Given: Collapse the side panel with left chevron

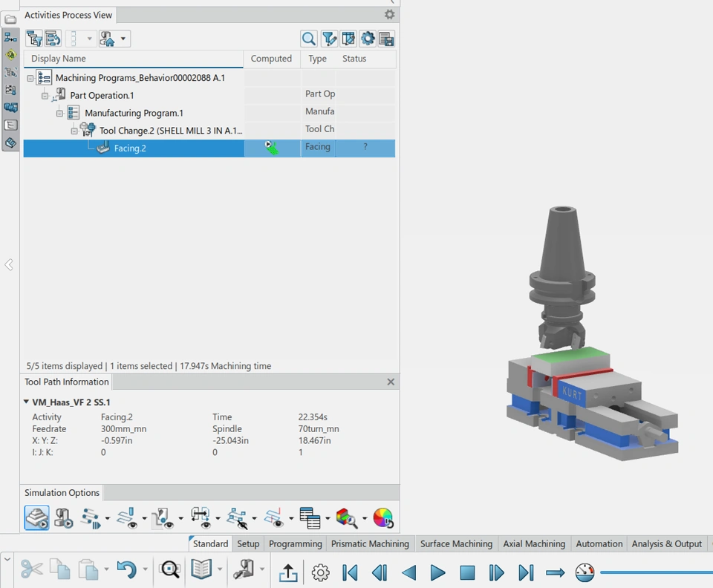Looking at the screenshot, I should [9, 264].
